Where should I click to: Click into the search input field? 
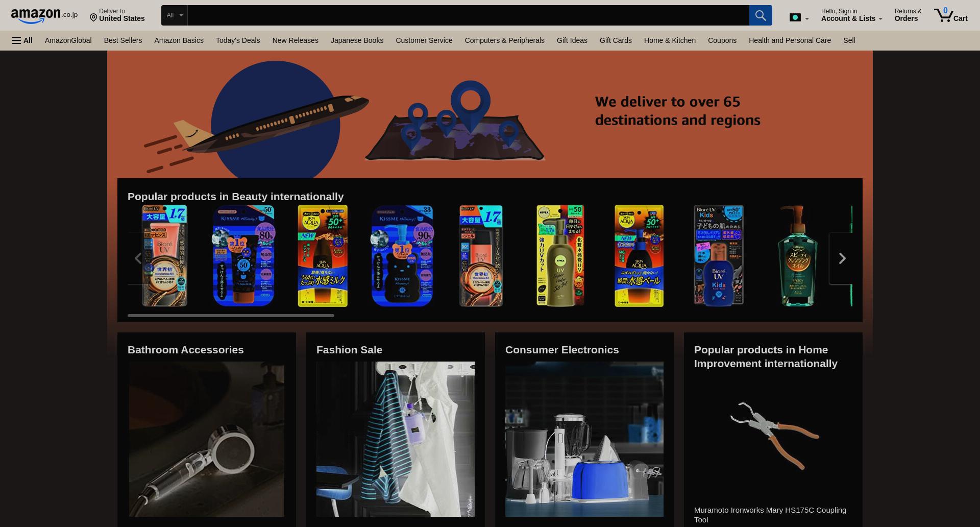point(468,15)
